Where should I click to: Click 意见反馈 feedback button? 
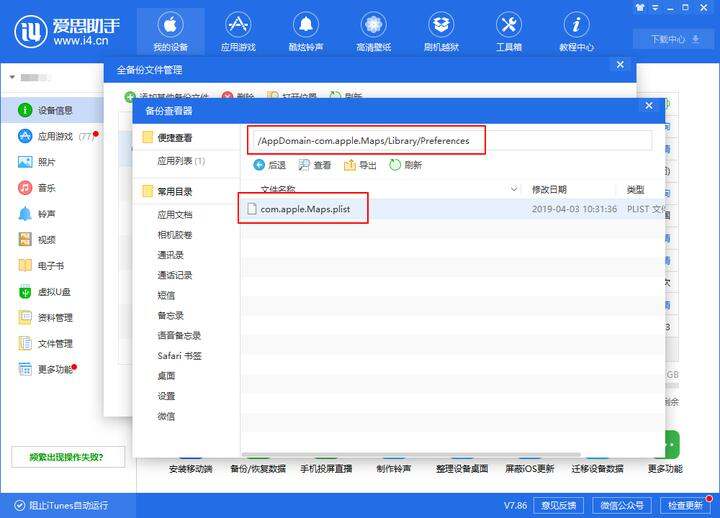(x=558, y=506)
